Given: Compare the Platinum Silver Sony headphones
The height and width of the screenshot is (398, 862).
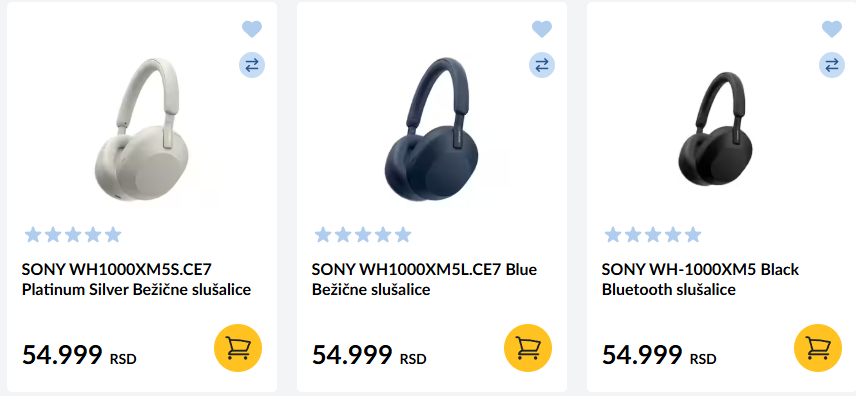Looking at the screenshot, I should tap(252, 65).
